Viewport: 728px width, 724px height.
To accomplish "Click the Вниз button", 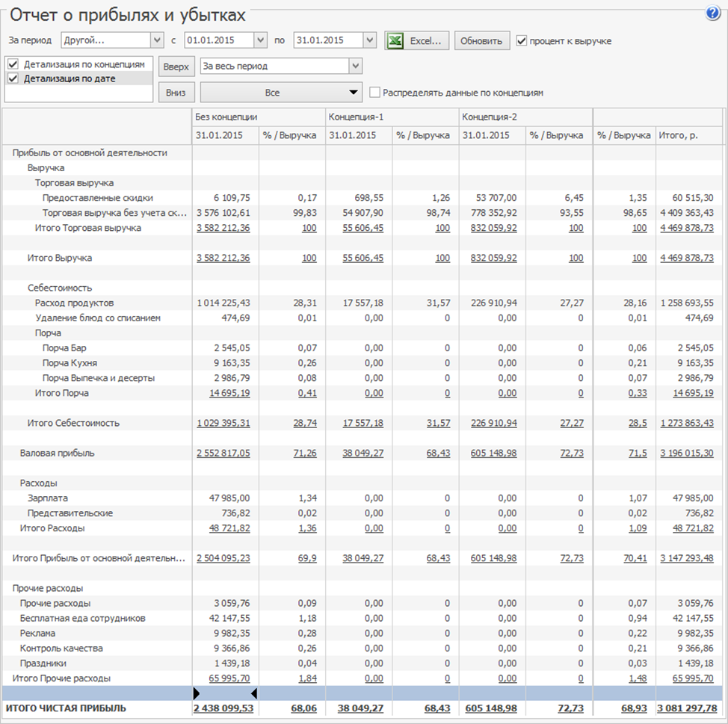I will click(x=176, y=93).
